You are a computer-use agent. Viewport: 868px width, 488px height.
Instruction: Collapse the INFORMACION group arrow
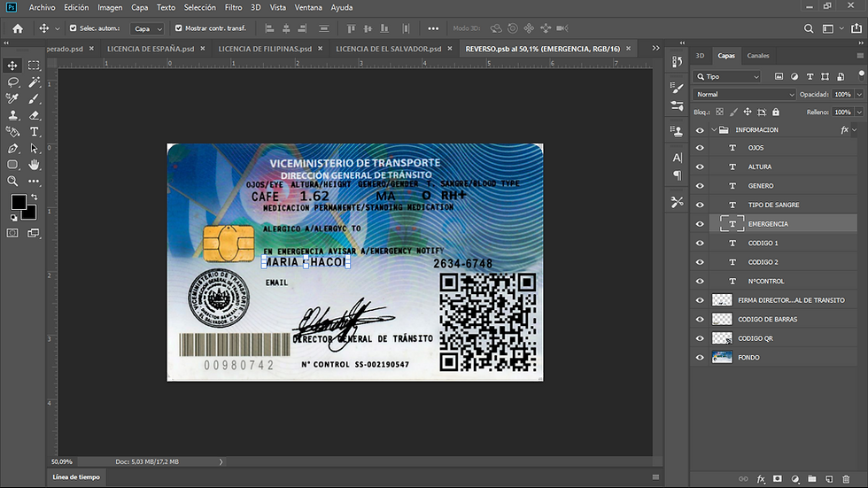[x=714, y=130]
